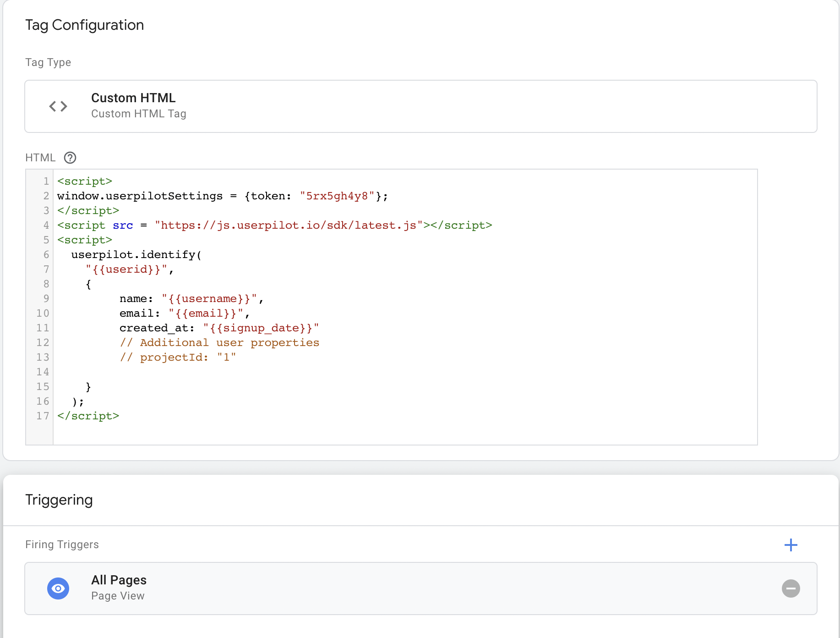
Task: Click the HTML field label
Action: tap(40, 158)
